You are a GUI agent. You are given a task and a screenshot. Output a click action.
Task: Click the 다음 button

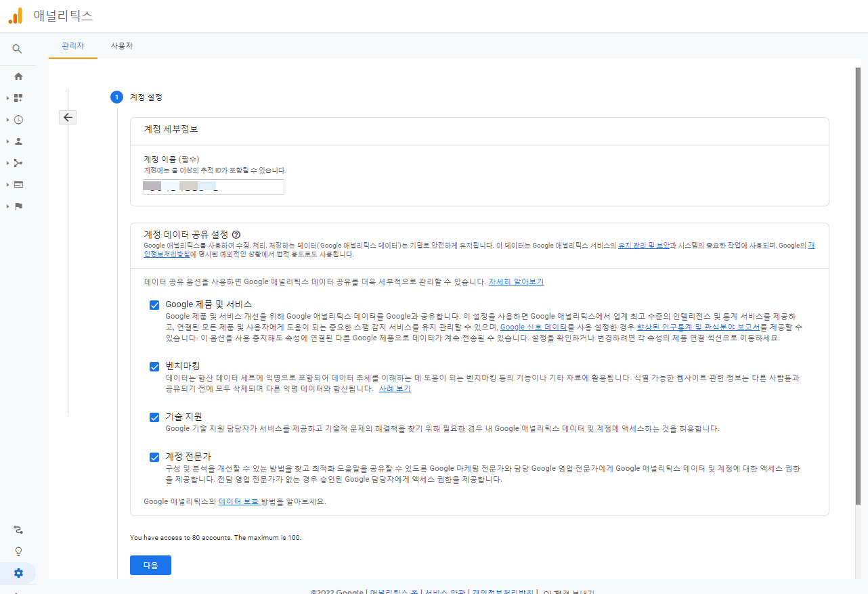(150, 566)
